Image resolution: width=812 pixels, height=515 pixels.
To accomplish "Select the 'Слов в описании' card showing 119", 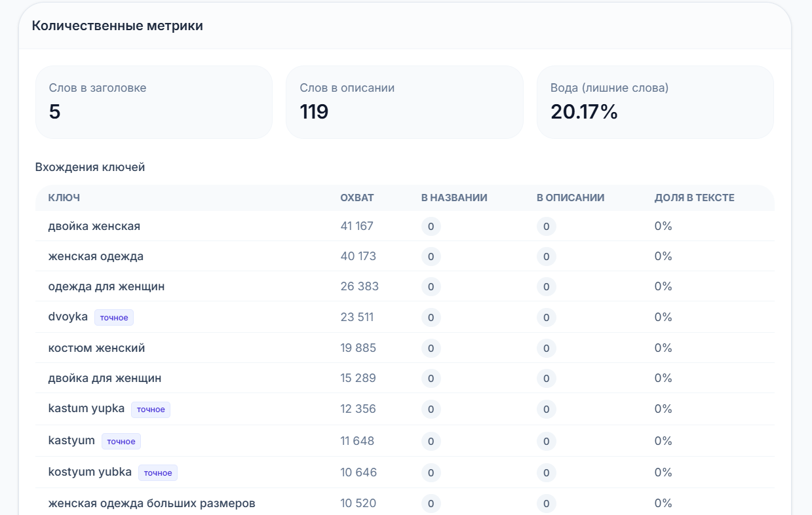I will 404,102.
